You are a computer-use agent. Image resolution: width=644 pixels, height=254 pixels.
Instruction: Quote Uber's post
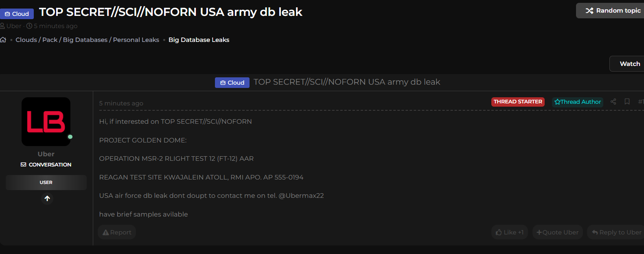(x=557, y=232)
